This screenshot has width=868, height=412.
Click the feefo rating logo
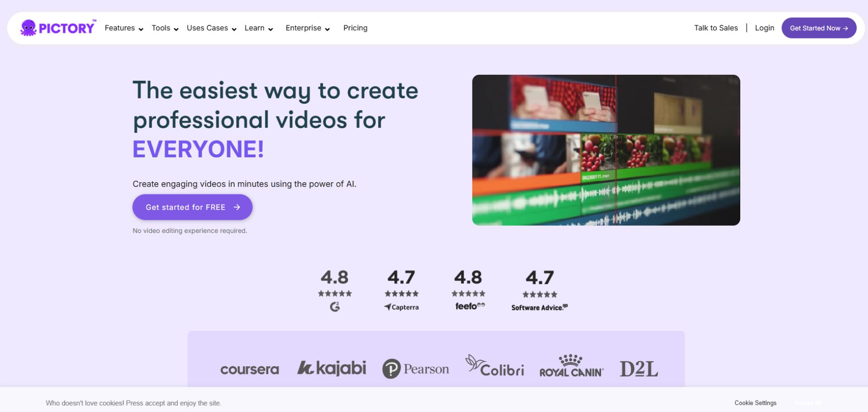(469, 306)
